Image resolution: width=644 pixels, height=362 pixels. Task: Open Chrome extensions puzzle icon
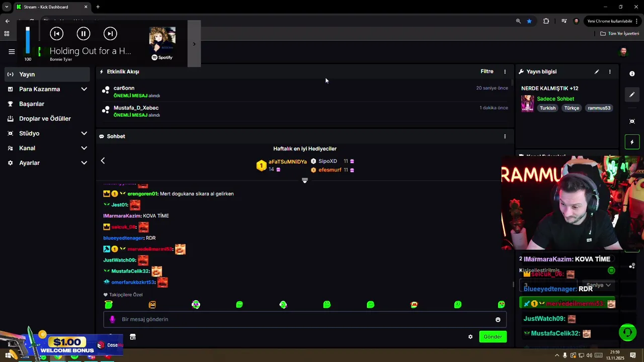pyautogui.click(x=546, y=21)
